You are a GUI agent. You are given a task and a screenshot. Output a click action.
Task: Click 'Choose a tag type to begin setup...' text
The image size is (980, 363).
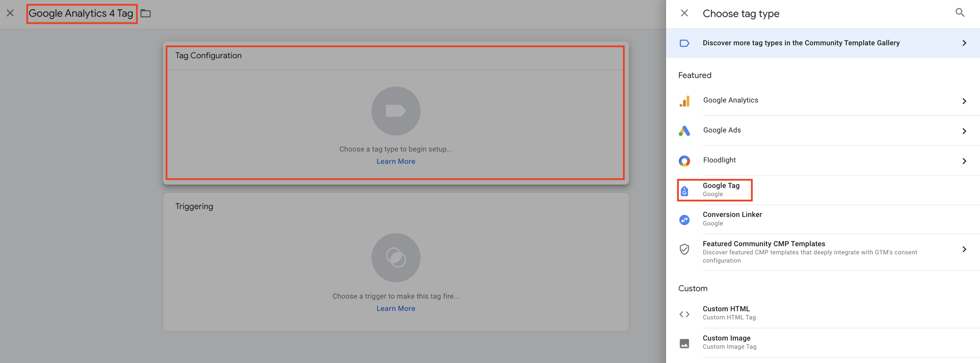coord(396,149)
